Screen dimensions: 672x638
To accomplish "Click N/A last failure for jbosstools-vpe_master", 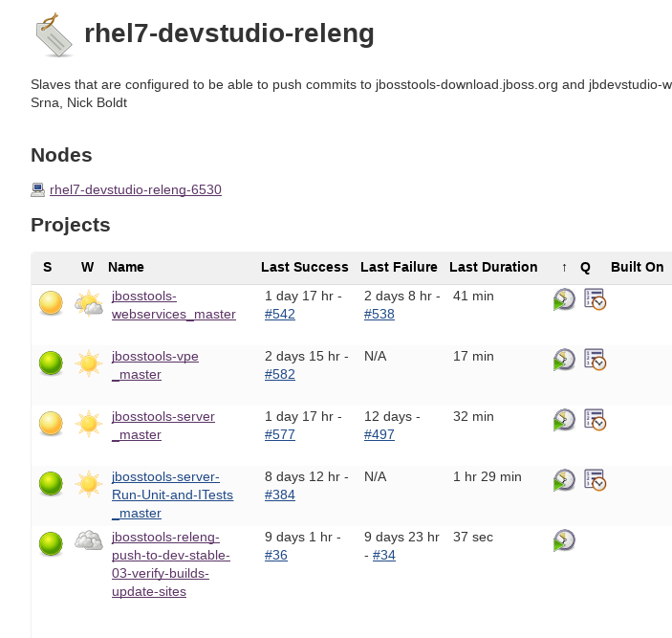I will pyautogui.click(x=375, y=356).
